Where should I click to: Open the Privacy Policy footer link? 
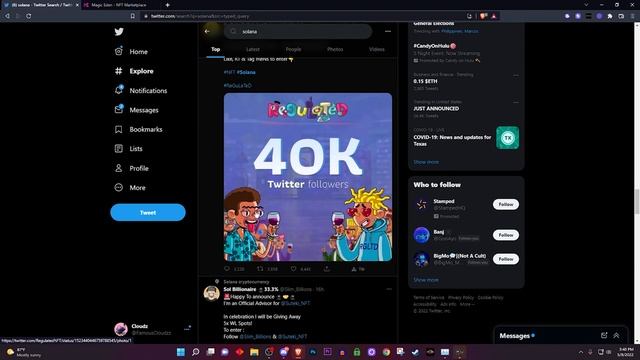coord(461,298)
